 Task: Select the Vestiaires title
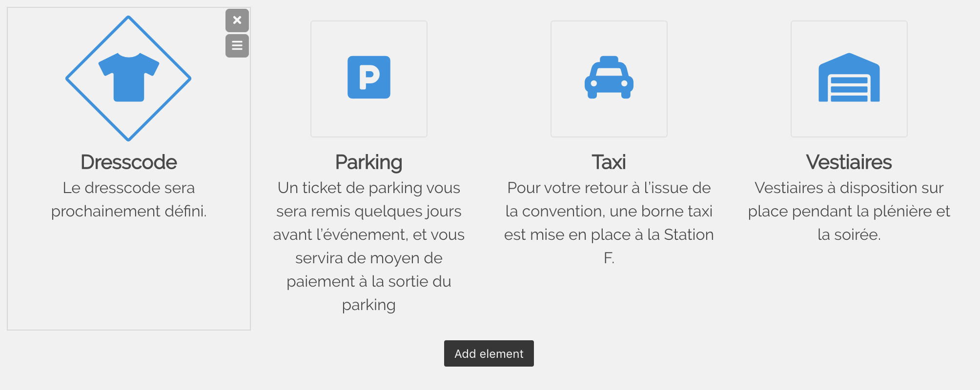click(x=849, y=162)
